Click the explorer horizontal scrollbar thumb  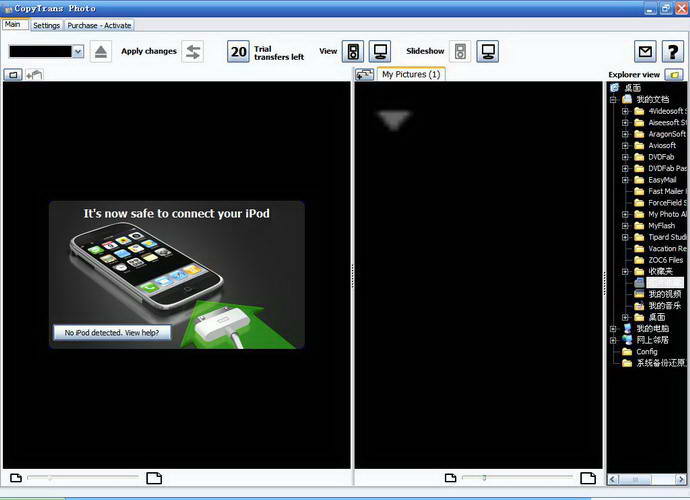click(635, 479)
